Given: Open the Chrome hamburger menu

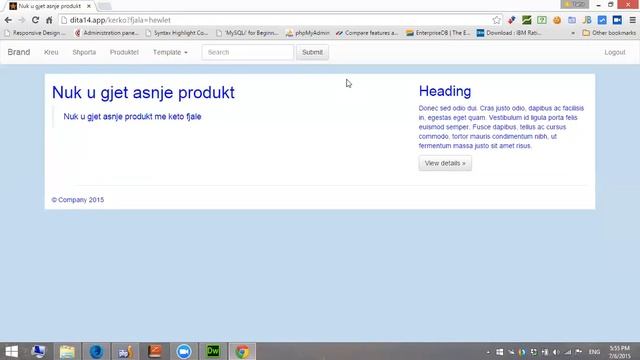Looking at the screenshot, I should [x=632, y=20].
